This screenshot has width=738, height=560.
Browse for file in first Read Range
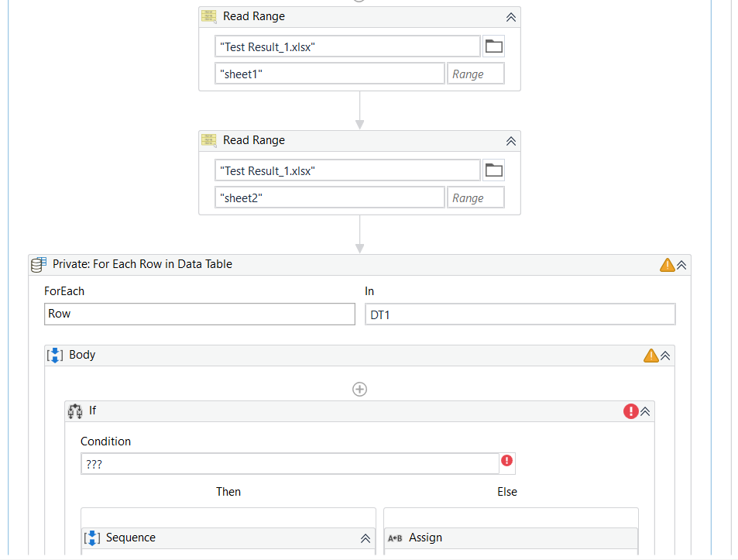(493, 46)
